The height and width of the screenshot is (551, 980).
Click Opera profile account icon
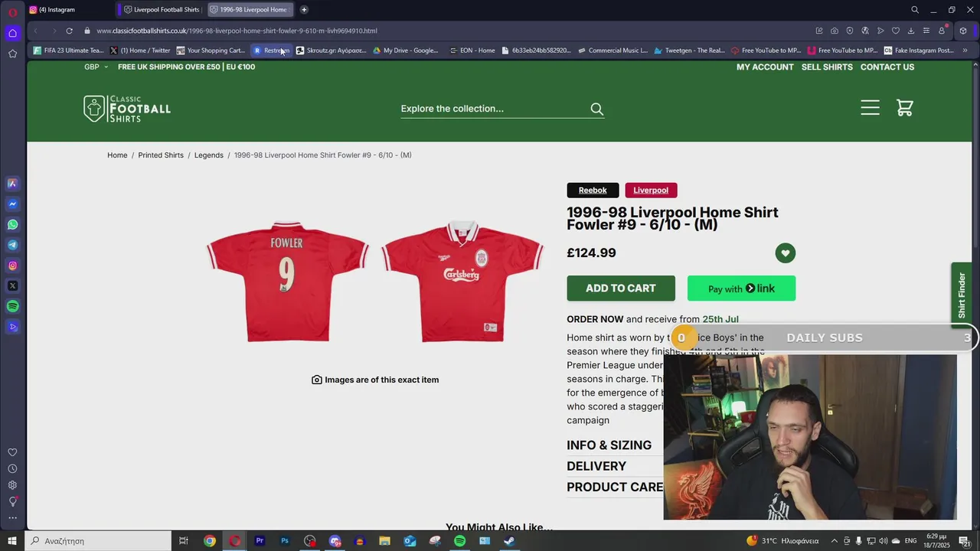[x=942, y=31]
